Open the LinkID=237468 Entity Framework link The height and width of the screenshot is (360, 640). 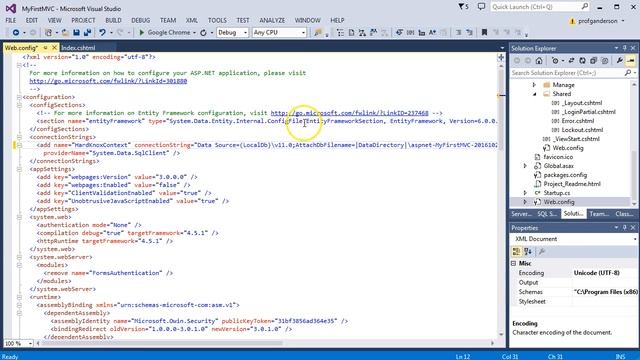pyautogui.click(x=349, y=113)
